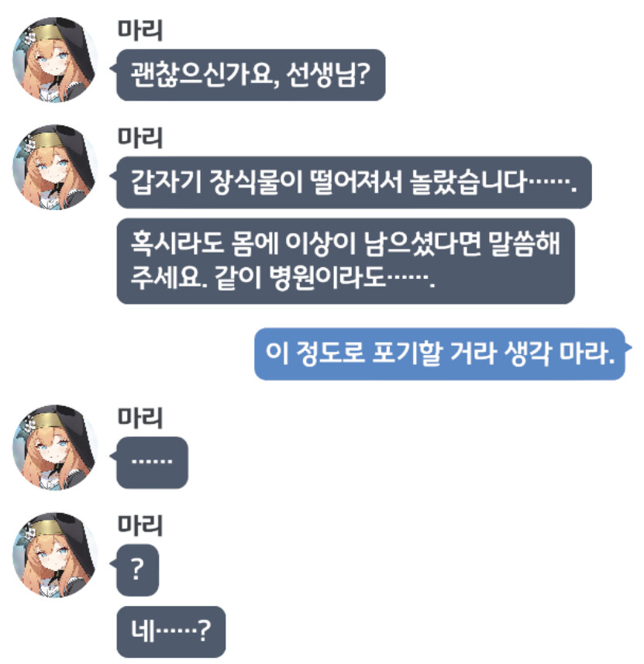644x664 pixels.
Task: Open Mari's avatar beside the '괜찮으신가요, 선생님?' message
Action: pyautogui.click(x=54, y=60)
